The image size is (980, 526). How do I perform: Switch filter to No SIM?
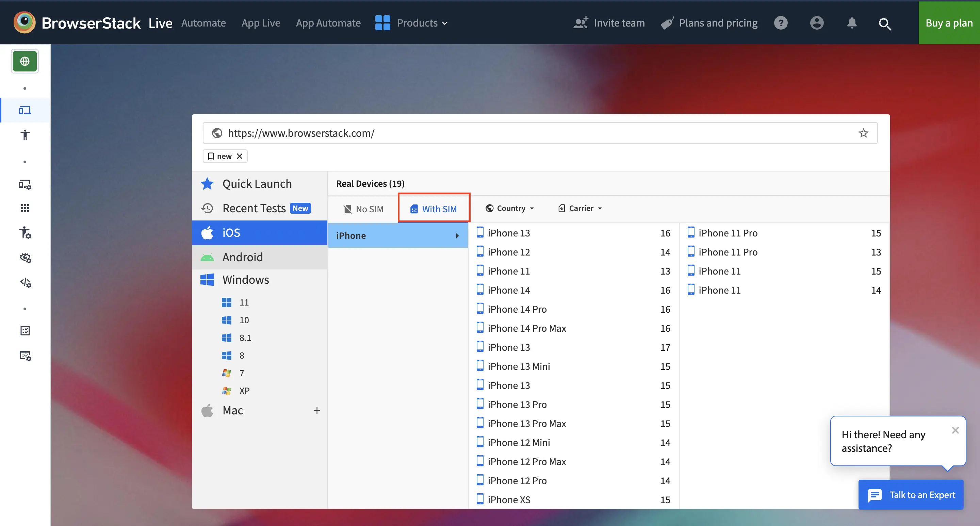[x=363, y=209]
